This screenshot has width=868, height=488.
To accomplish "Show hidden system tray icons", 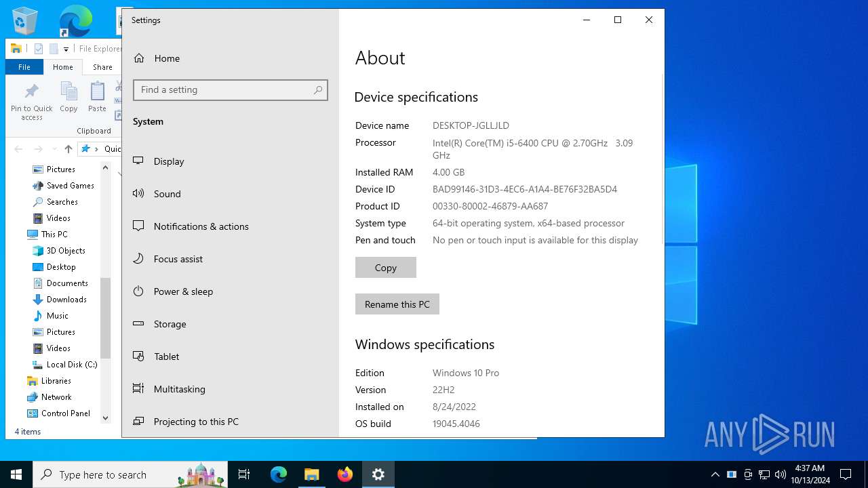I will click(x=715, y=474).
